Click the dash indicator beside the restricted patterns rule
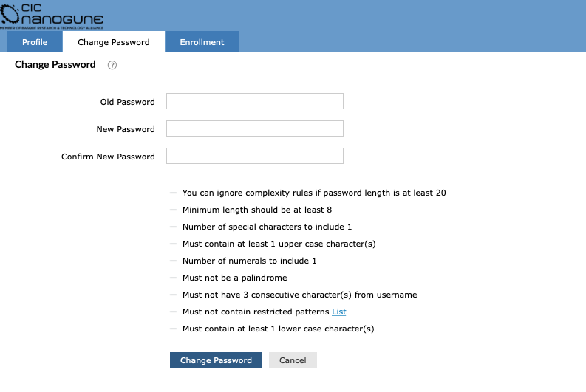 pos(174,312)
